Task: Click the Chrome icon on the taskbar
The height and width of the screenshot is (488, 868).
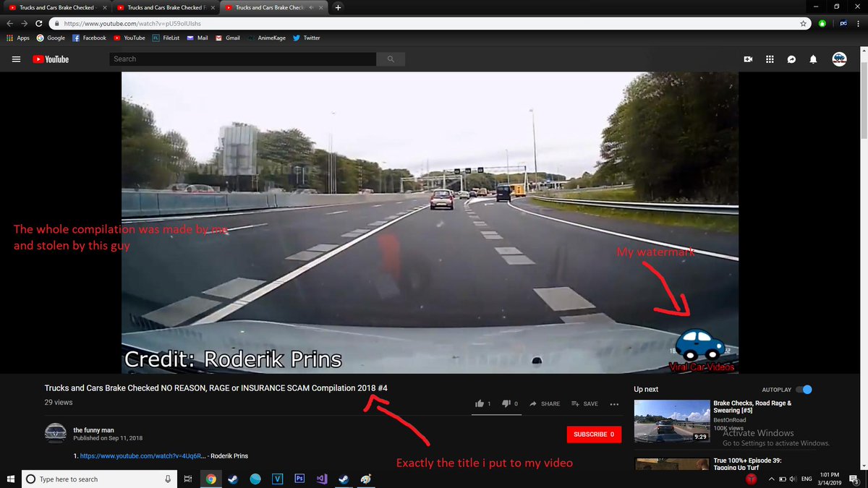Action: click(x=210, y=479)
